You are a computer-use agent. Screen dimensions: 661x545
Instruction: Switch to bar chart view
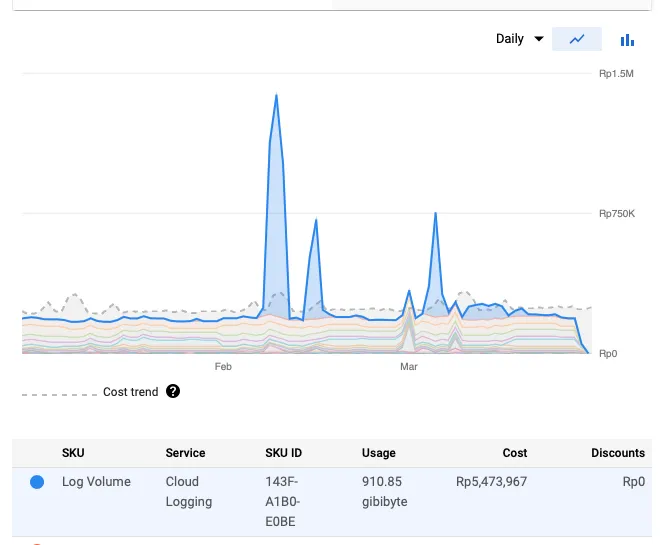[627, 40]
